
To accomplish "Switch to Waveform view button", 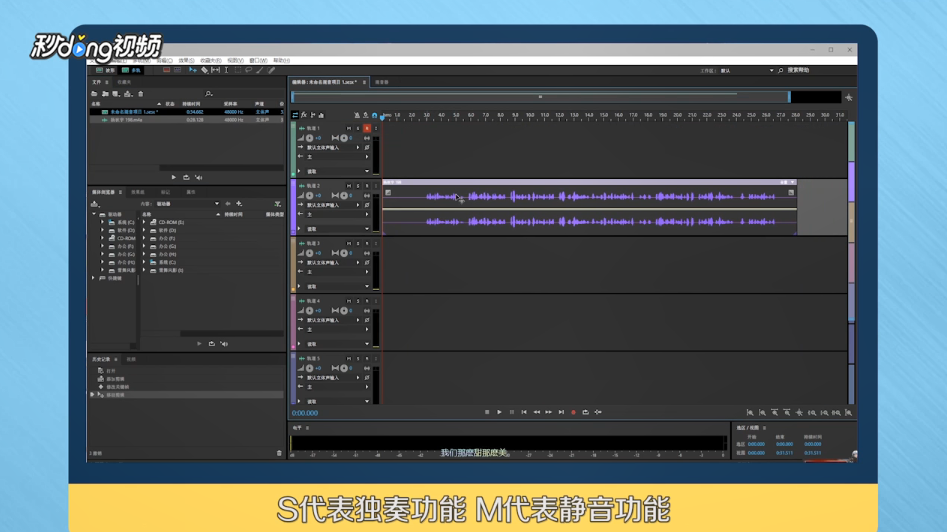I will tap(106, 70).
